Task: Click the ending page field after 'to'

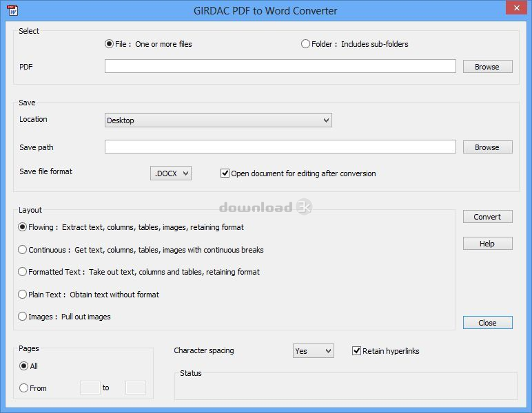Action: coord(136,388)
